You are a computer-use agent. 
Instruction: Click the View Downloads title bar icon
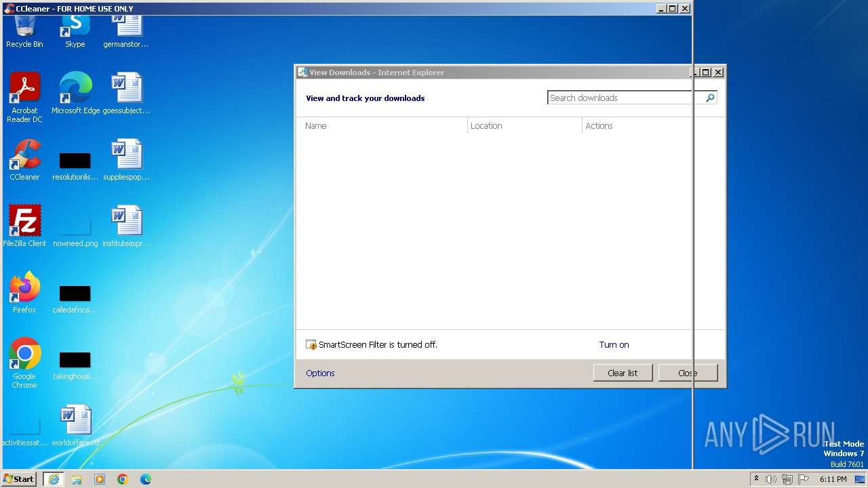(303, 73)
